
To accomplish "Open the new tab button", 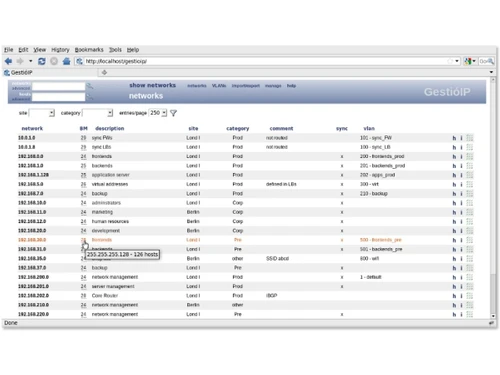I will [104, 72].
